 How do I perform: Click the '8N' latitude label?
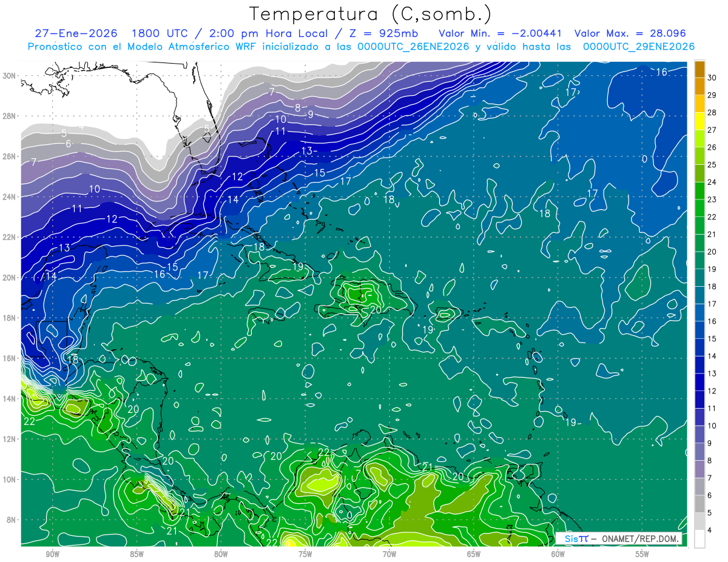click(12, 520)
